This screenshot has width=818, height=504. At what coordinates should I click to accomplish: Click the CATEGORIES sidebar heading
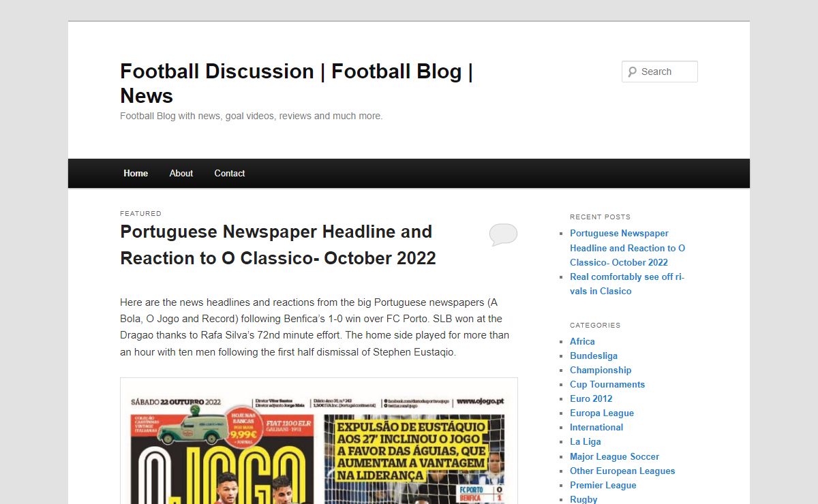tap(595, 325)
